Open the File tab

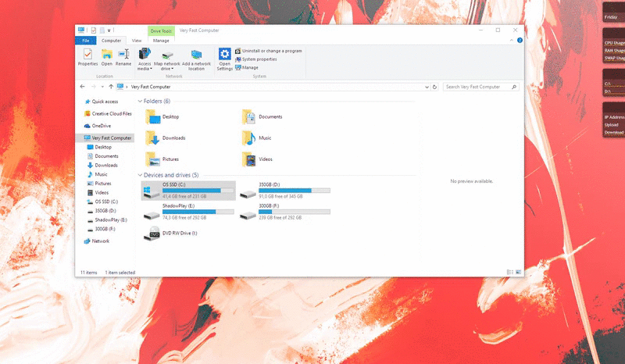86,41
